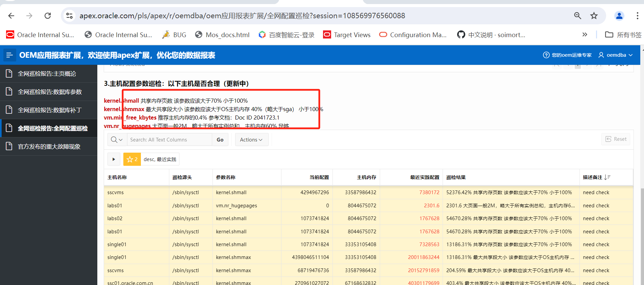
Task: Go back with the browser back arrow
Action: (11, 16)
